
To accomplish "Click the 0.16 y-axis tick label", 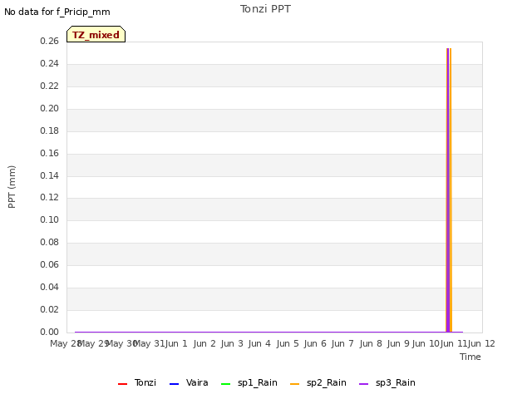I will point(50,153).
